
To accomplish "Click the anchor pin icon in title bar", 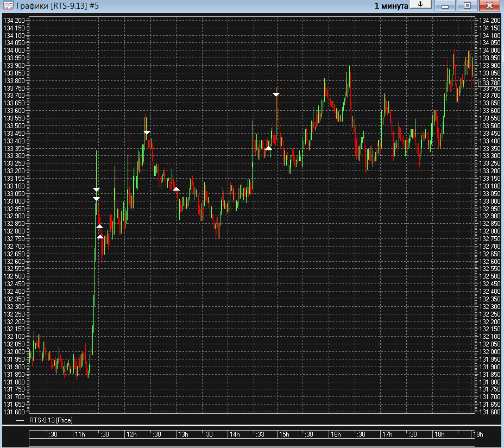I will point(420,5).
